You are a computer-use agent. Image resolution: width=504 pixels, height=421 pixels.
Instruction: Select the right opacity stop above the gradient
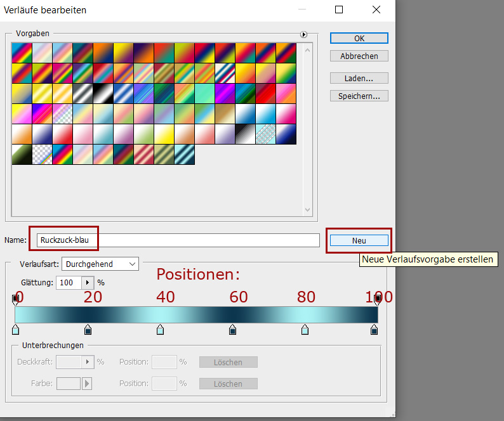[x=378, y=299]
